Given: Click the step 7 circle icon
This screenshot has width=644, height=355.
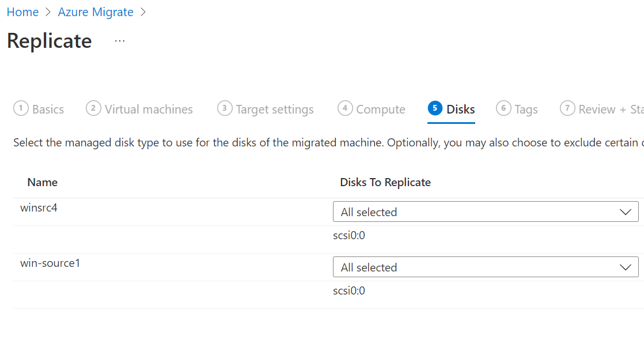Looking at the screenshot, I should click(x=567, y=108).
